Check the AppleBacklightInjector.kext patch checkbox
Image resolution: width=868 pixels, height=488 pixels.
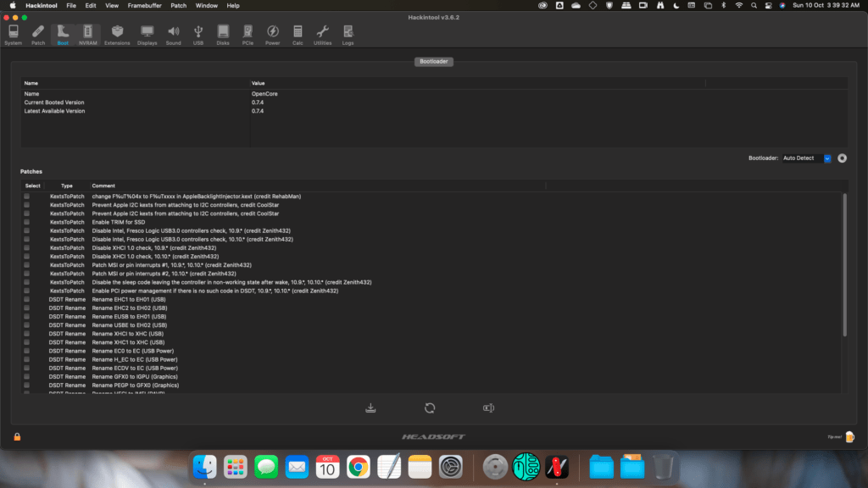(x=26, y=197)
